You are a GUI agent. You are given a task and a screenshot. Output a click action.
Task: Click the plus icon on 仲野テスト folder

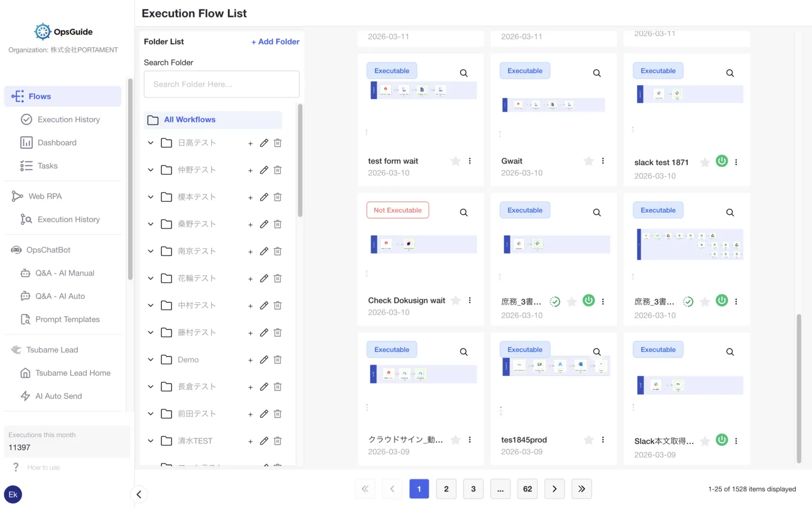pyautogui.click(x=250, y=170)
